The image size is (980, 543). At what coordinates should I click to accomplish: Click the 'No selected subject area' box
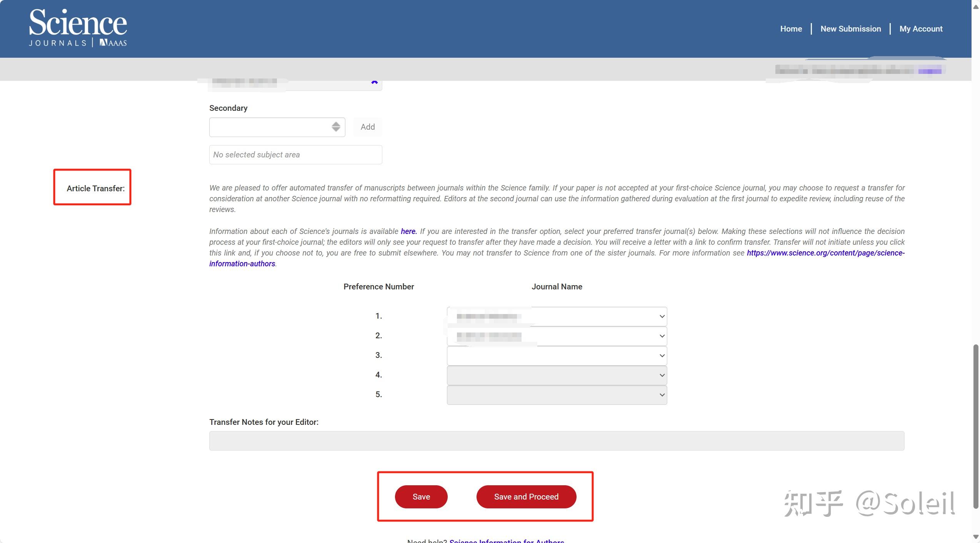click(x=295, y=155)
